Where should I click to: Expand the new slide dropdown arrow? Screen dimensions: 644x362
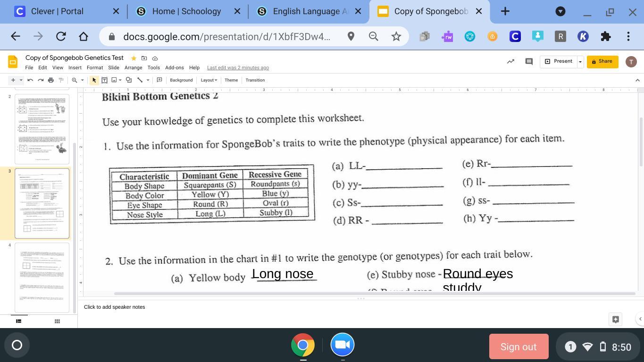click(21, 80)
